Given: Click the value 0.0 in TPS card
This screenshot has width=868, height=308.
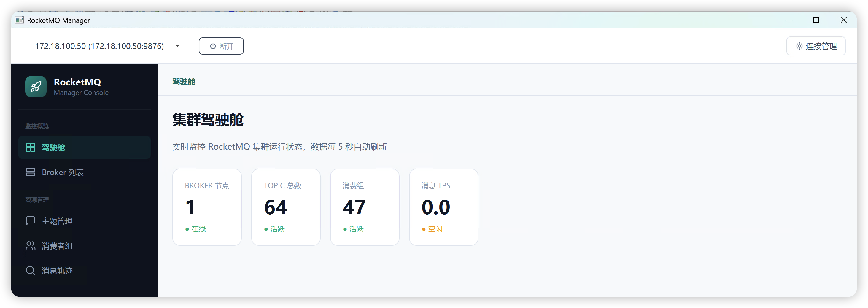Looking at the screenshot, I should 436,207.
